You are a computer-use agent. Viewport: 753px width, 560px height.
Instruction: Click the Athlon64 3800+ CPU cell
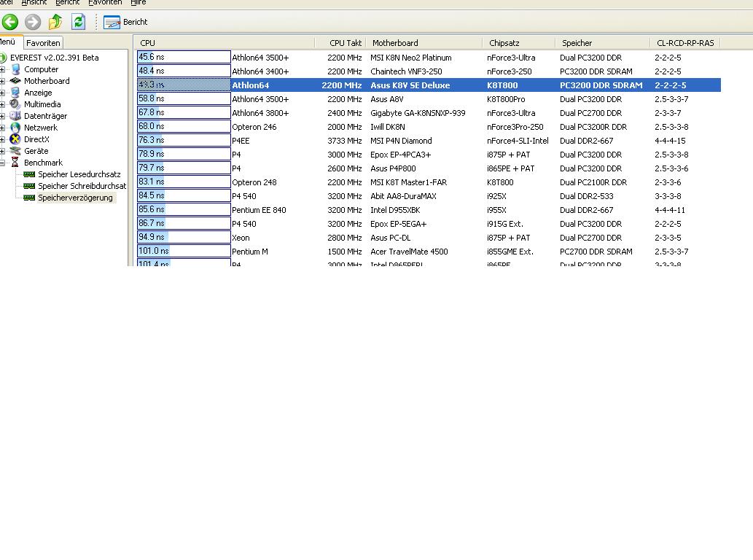point(260,113)
